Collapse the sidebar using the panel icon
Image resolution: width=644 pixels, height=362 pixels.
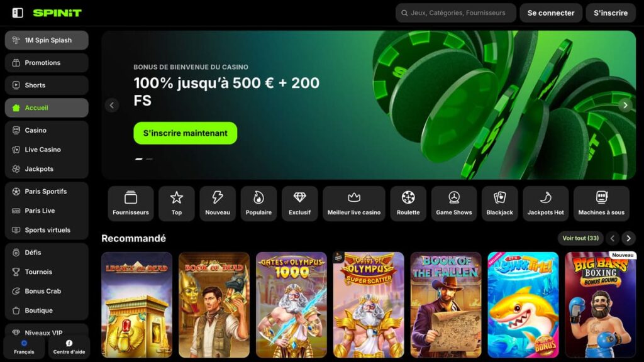(18, 13)
